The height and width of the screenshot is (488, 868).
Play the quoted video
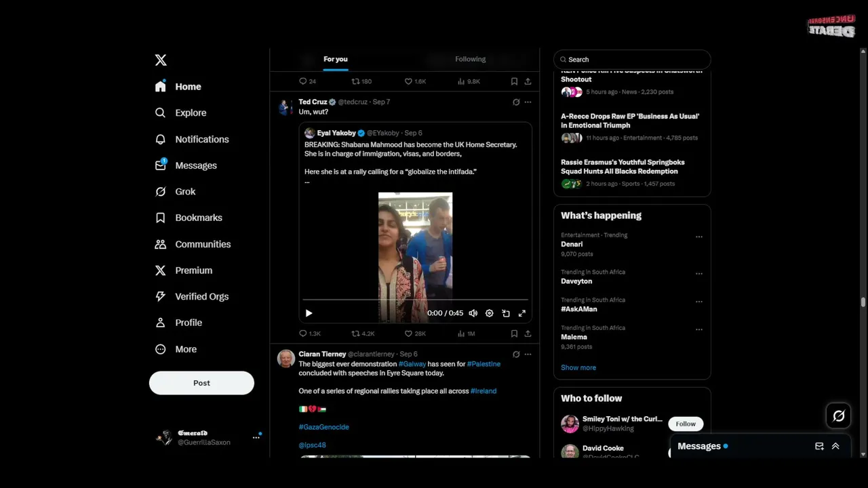pyautogui.click(x=309, y=313)
